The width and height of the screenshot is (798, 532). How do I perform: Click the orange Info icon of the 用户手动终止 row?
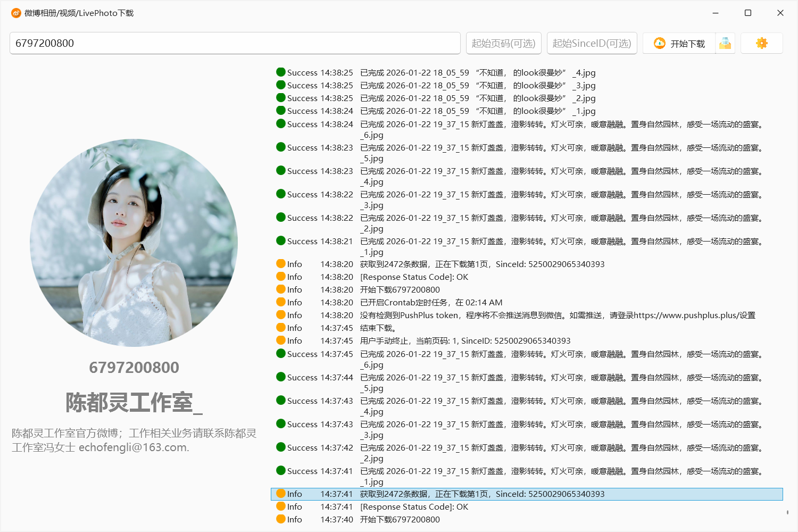point(281,340)
